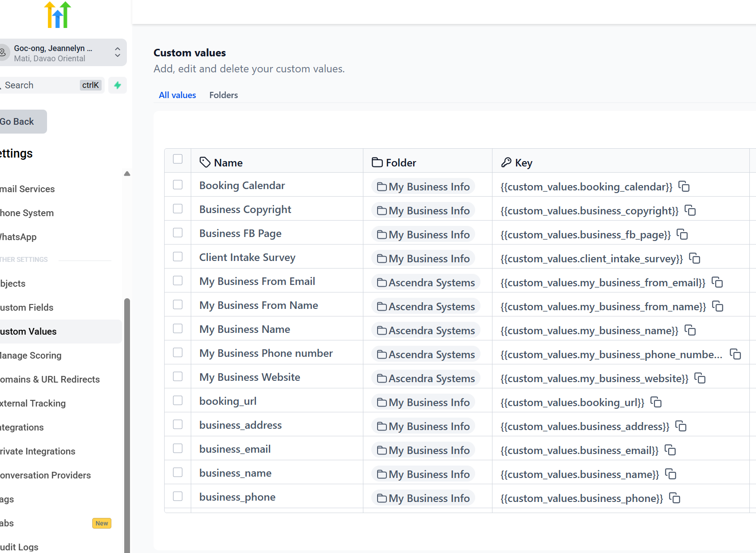Click Ascendra Systems folder tag for My Business Name
The width and height of the screenshot is (756, 553).
(x=426, y=330)
